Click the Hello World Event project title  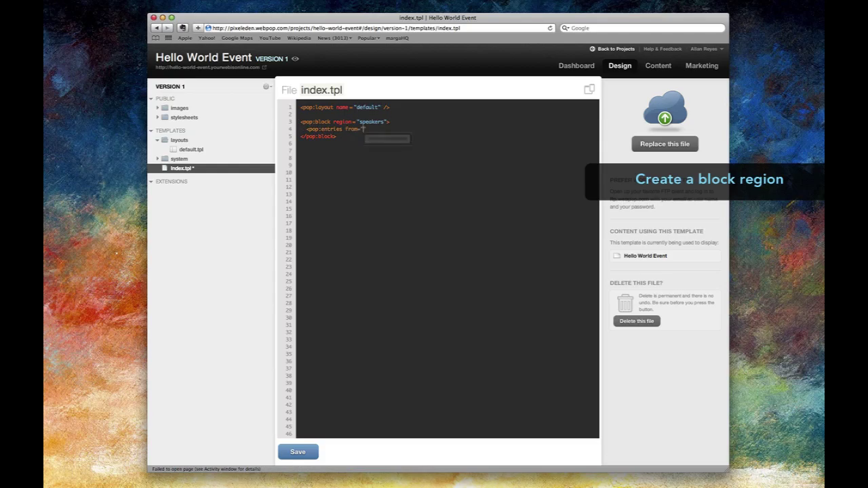click(x=203, y=58)
